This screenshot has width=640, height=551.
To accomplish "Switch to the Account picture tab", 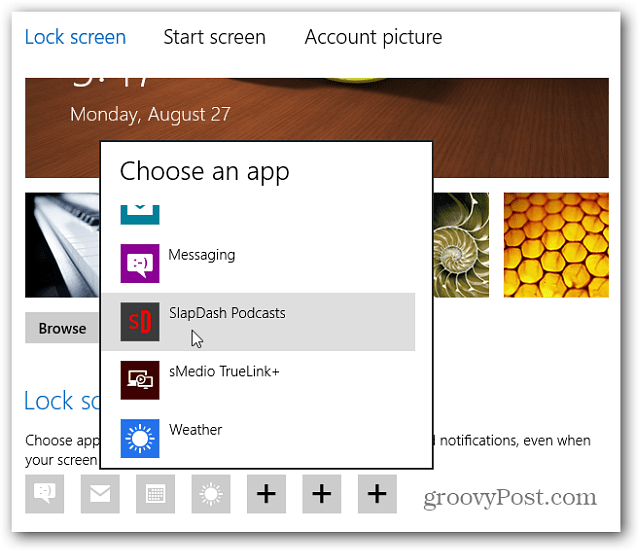I will point(373,37).
